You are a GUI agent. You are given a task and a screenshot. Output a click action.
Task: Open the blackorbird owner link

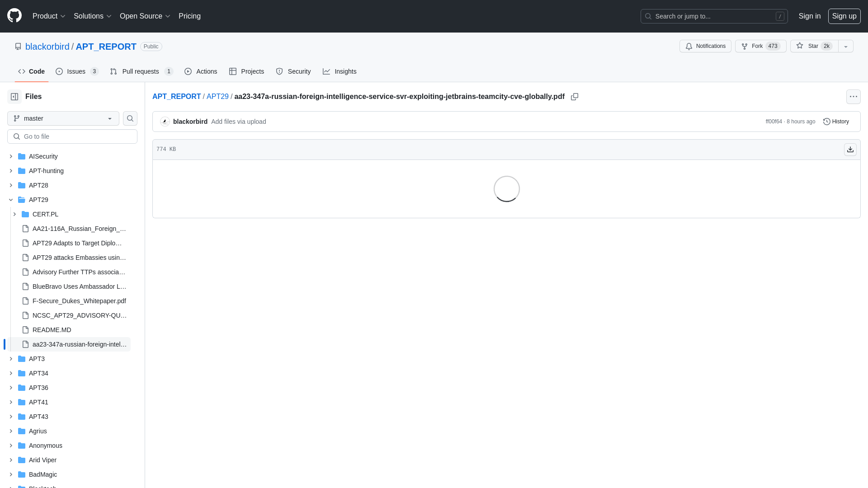click(x=47, y=47)
